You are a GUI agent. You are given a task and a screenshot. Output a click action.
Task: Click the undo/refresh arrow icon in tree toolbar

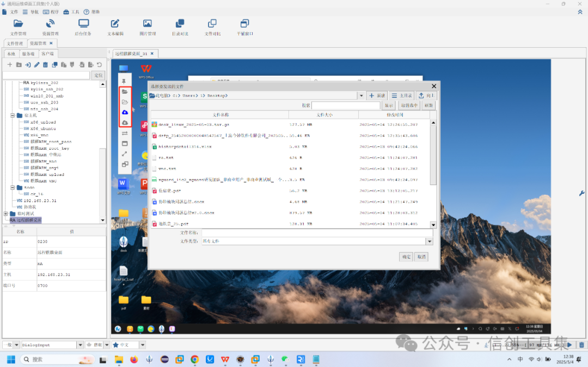[100, 65]
